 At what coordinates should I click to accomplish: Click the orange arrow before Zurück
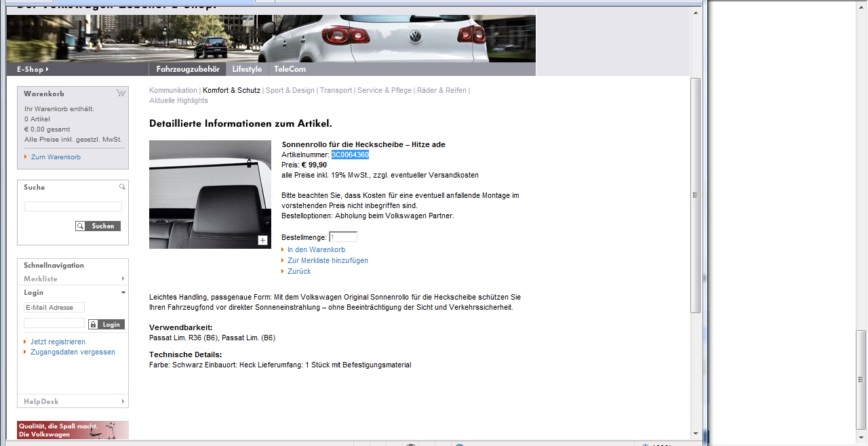click(283, 271)
